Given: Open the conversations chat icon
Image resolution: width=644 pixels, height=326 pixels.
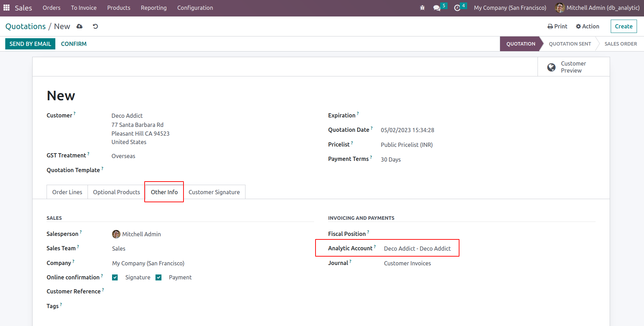Looking at the screenshot, I should 437,8.
